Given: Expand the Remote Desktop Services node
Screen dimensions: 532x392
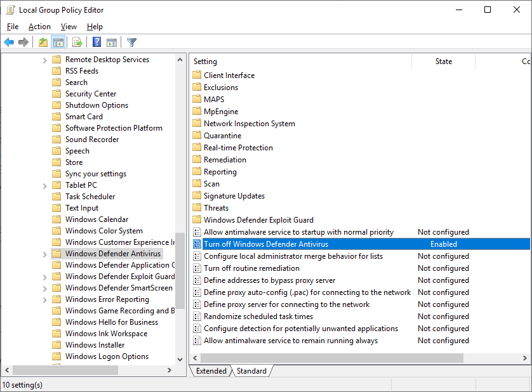Looking at the screenshot, I should pyautogui.click(x=45, y=60).
